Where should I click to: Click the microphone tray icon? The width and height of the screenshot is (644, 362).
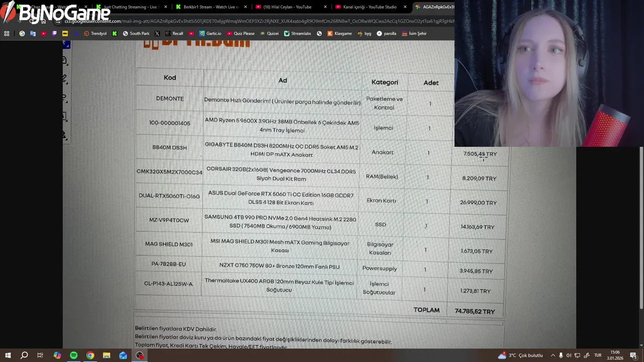point(561,355)
